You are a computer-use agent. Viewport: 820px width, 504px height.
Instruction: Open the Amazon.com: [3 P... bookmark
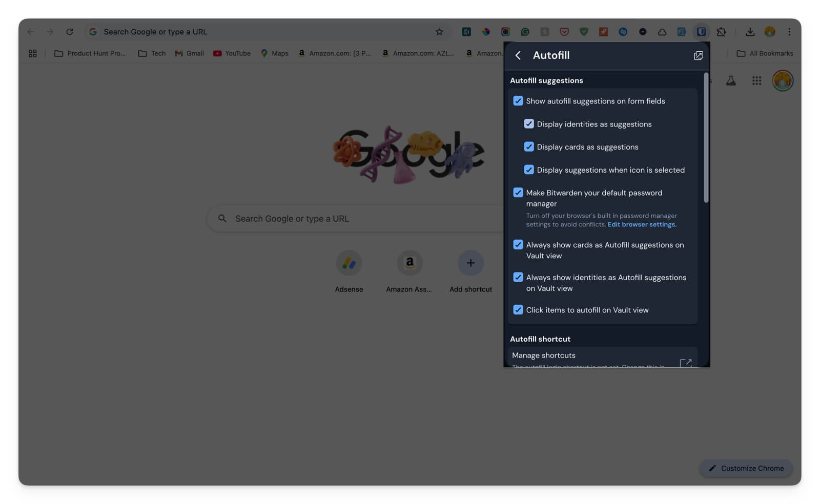(x=334, y=53)
